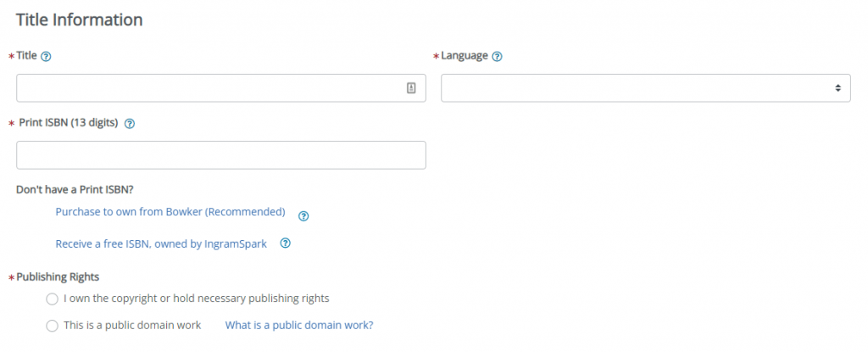Show help for free IngramSpark ISBN option
The height and width of the screenshot is (352, 868).
285,243
